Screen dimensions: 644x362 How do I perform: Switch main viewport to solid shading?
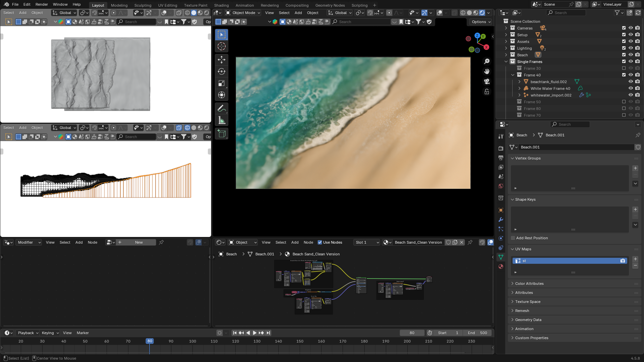tap(469, 13)
